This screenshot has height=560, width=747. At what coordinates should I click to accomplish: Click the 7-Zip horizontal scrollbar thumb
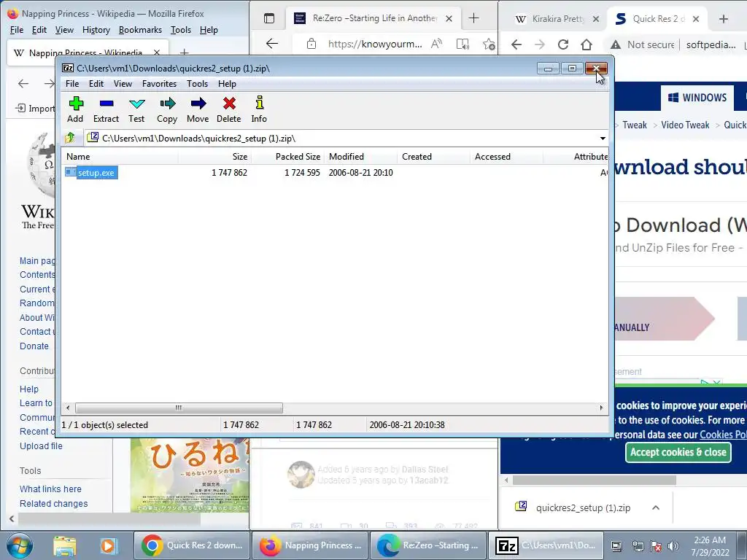pyautogui.click(x=179, y=408)
